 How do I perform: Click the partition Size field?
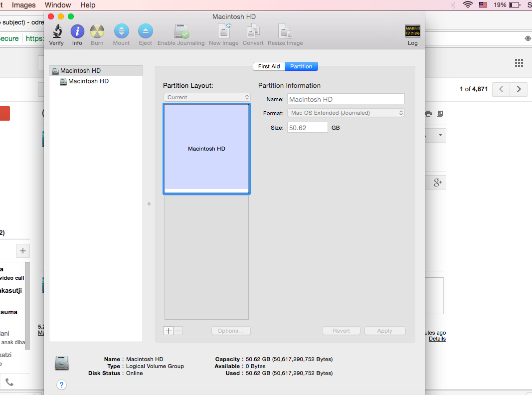tap(308, 128)
